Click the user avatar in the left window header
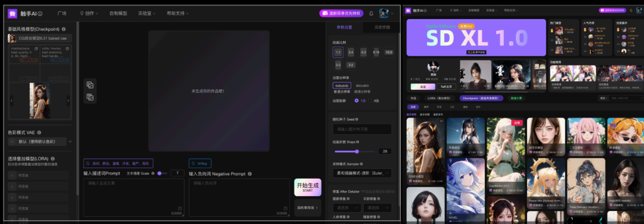Screen dimensions: 644x224 [383, 13]
